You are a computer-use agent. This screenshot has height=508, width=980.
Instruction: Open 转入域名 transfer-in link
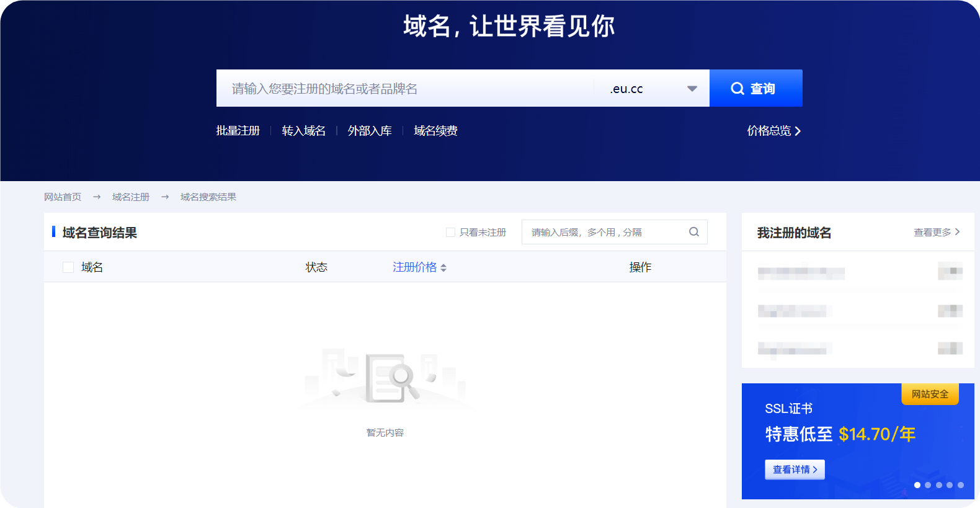[304, 131]
